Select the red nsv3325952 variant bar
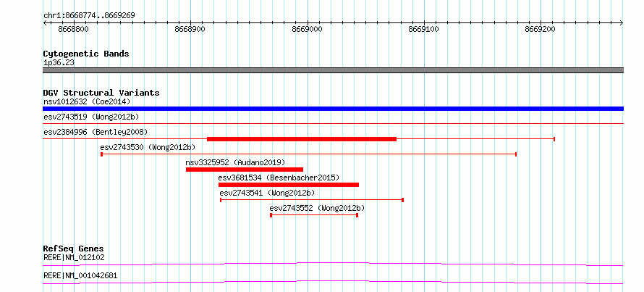This screenshot has height=292, width=644. click(x=245, y=170)
